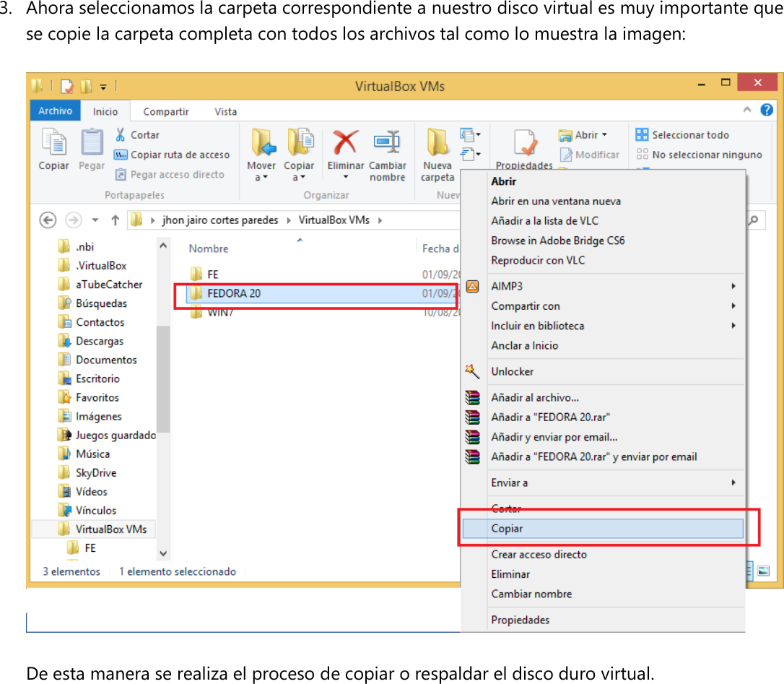Choose Cambiar nombre in context menu

[603, 594]
